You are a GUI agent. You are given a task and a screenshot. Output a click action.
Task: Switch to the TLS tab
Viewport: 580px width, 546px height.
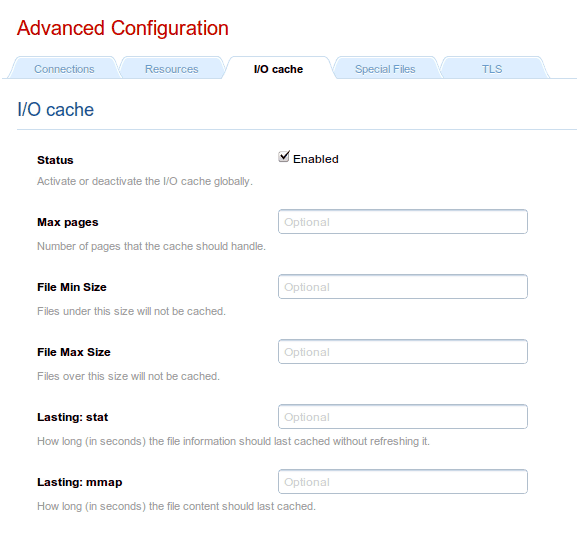click(492, 69)
